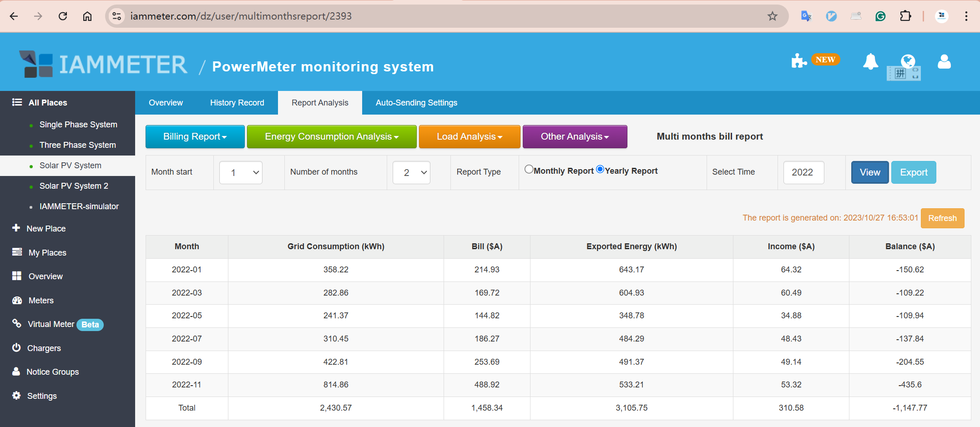
Task: Select Solar PV System in sidebar
Action: [x=70, y=166]
